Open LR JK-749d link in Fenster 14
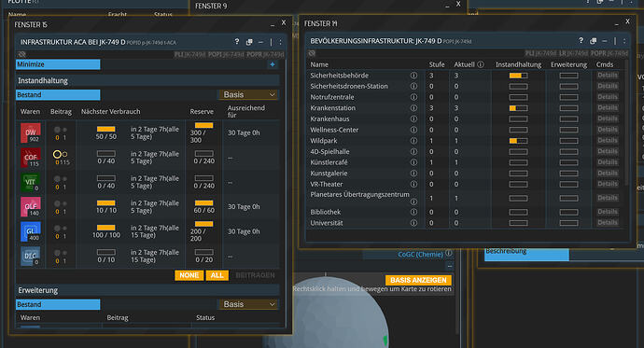The height and width of the screenshot is (348, 644). pyautogui.click(x=573, y=53)
